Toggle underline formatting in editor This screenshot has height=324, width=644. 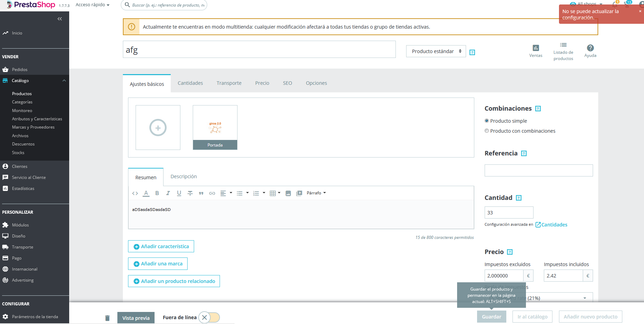[x=179, y=193]
